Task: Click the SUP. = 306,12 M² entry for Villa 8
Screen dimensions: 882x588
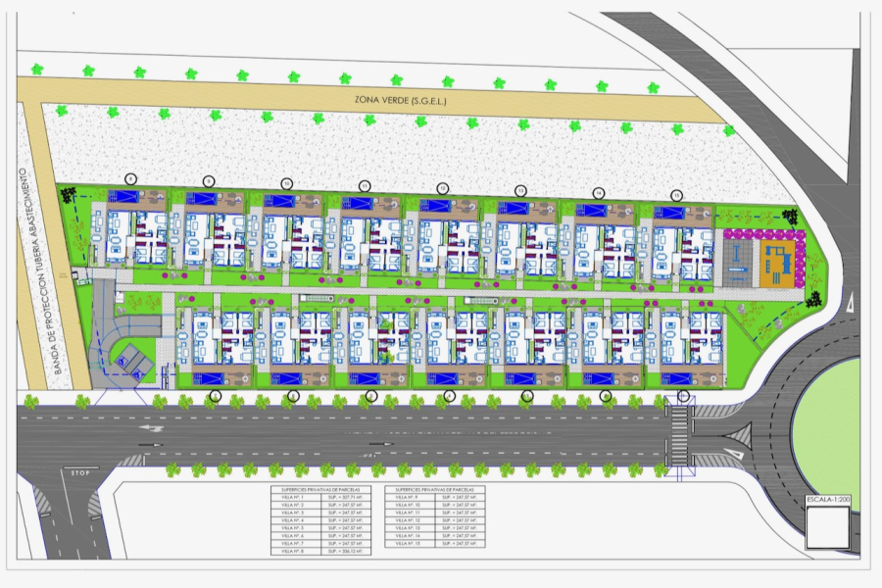Action: [x=348, y=552]
